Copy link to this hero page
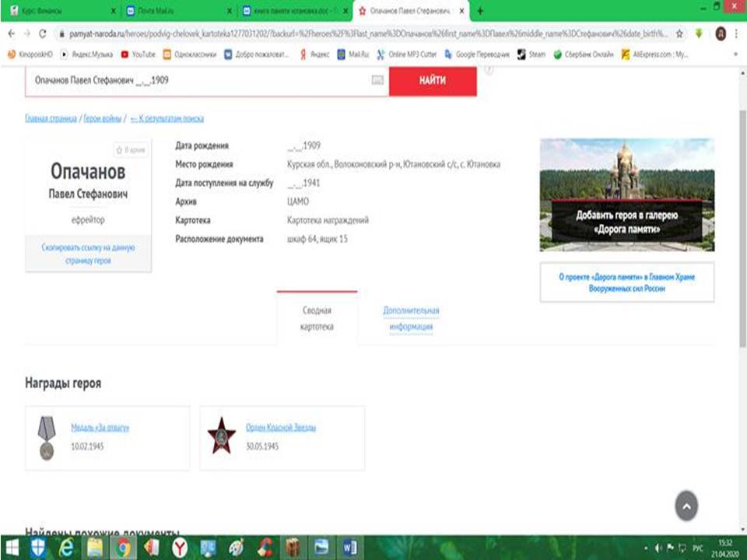 tap(88, 254)
